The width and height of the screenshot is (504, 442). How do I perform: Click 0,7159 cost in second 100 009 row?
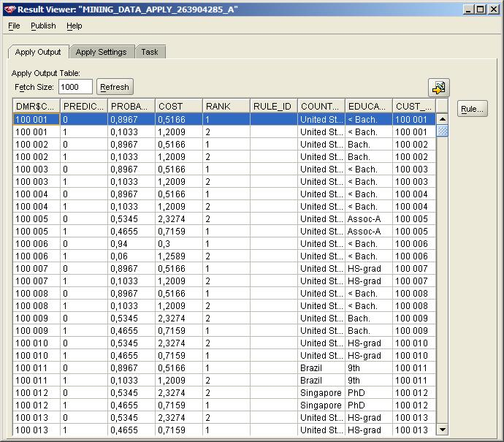coord(179,331)
